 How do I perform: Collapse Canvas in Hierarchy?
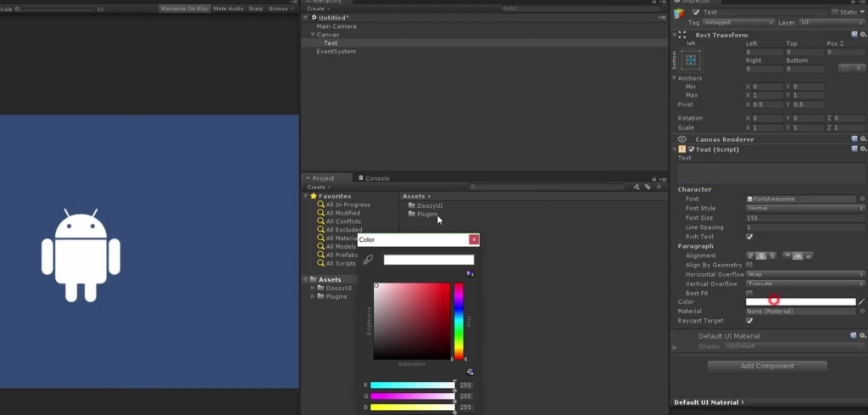pyautogui.click(x=313, y=34)
